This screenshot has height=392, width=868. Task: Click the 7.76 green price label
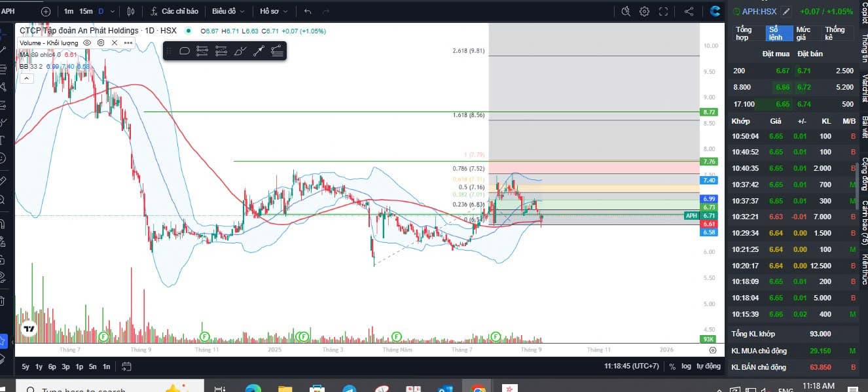coord(709,162)
